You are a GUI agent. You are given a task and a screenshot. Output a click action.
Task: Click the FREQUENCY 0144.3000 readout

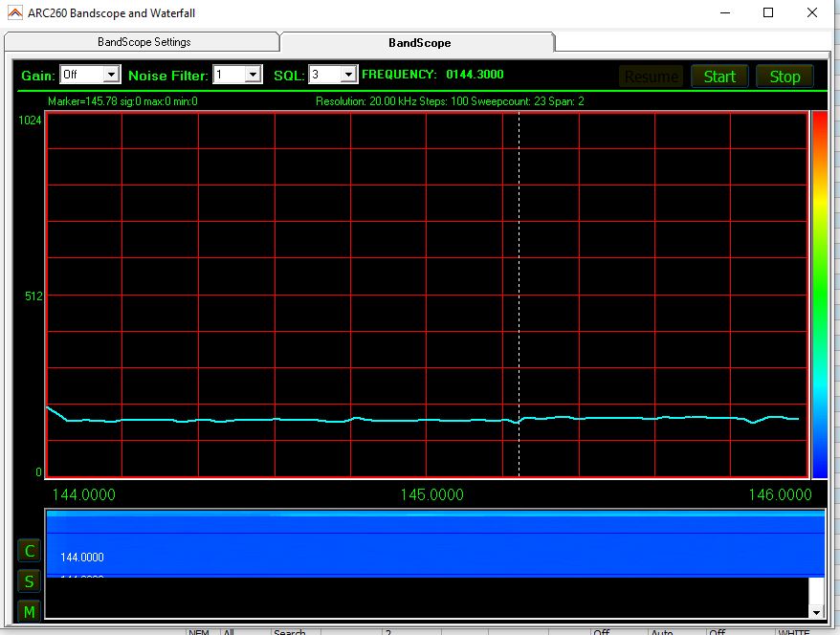click(x=432, y=75)
